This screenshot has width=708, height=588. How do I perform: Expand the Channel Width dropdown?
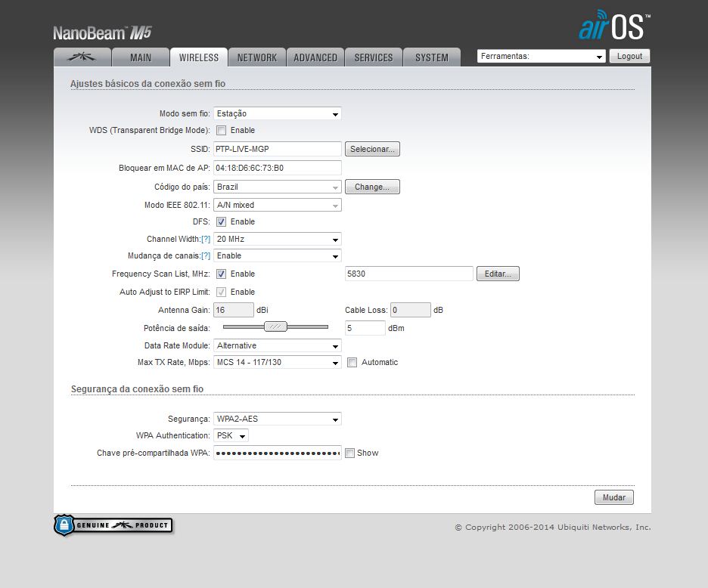tap(278, 239)
